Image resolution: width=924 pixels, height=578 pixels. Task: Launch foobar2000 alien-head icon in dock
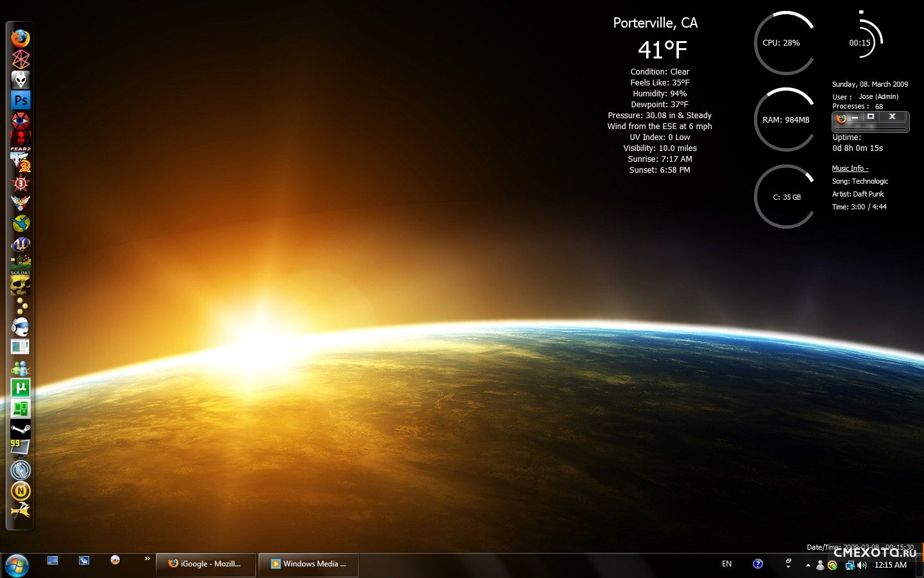[21, 80]
